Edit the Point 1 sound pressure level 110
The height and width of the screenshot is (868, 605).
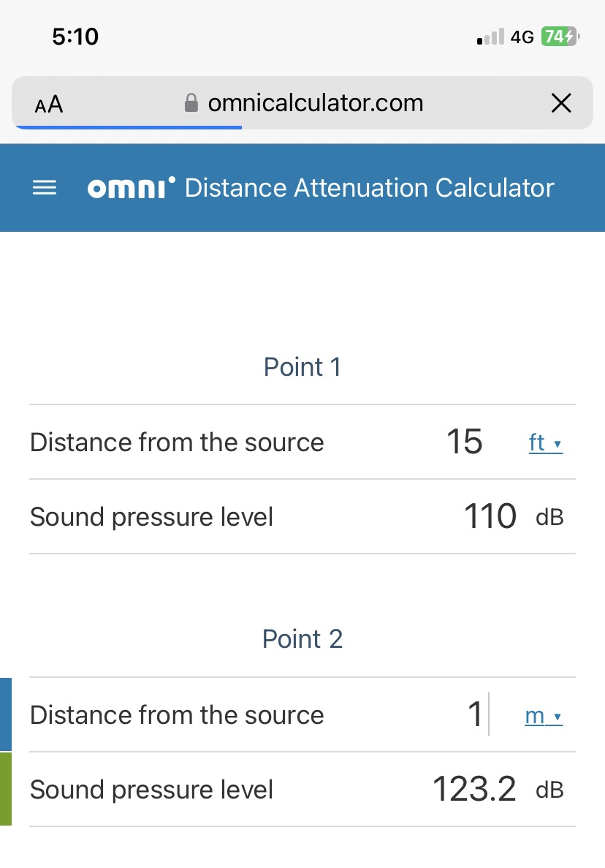point(490,516)
